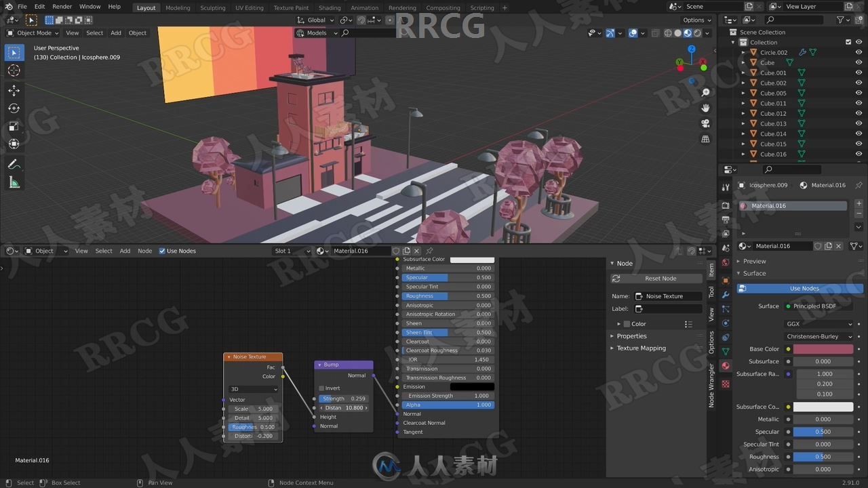Toggle visibility of Cube.016

pyautogui.click(x=859, y=154)
